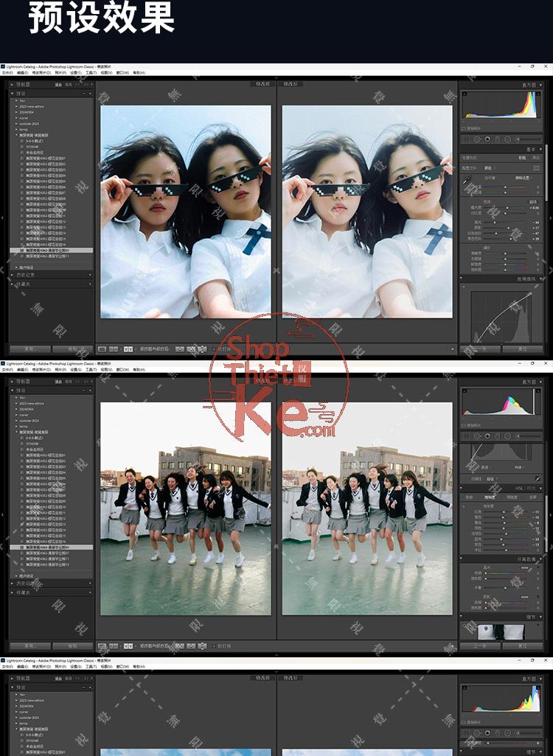
Task: Toggle 原始照片 checkbox under the middle window histogram
Action: [465, 427]
